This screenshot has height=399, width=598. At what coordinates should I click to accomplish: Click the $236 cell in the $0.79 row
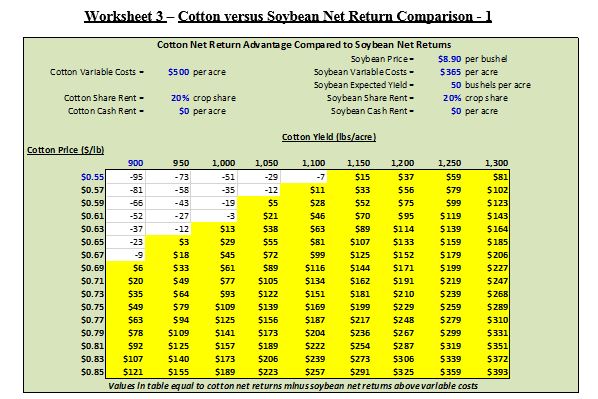coord(360,333)
